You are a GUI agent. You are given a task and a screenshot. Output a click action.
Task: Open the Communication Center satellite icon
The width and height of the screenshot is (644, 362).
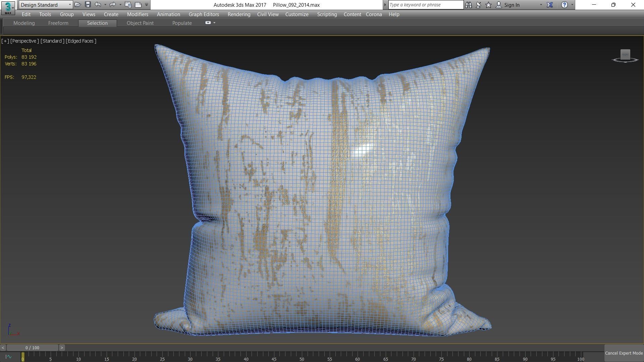coord(479,5)
